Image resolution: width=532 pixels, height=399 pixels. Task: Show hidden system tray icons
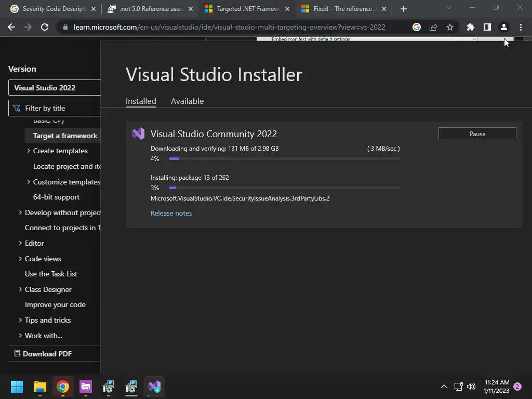point(444,387)
